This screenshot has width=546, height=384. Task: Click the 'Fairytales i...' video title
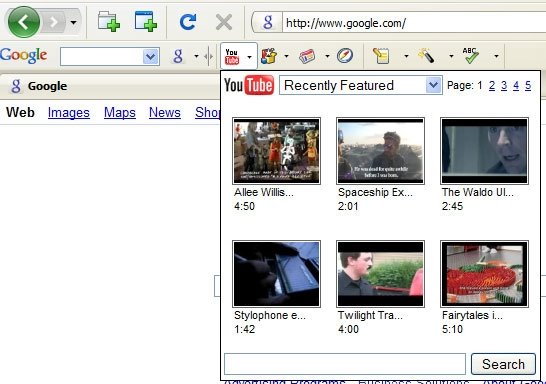[x=472, y=315]
